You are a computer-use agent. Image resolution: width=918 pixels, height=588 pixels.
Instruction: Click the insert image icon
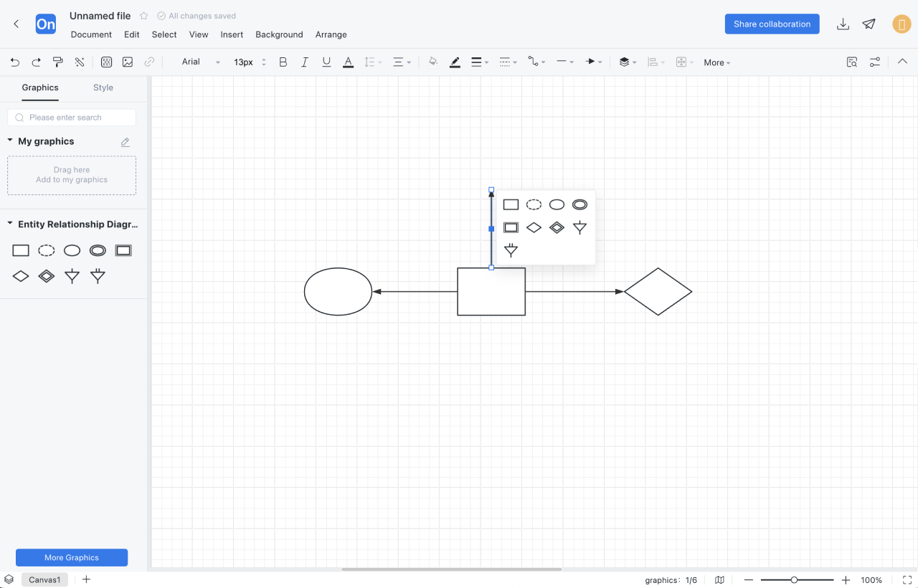pyautogui.click(x=128, y=62)
